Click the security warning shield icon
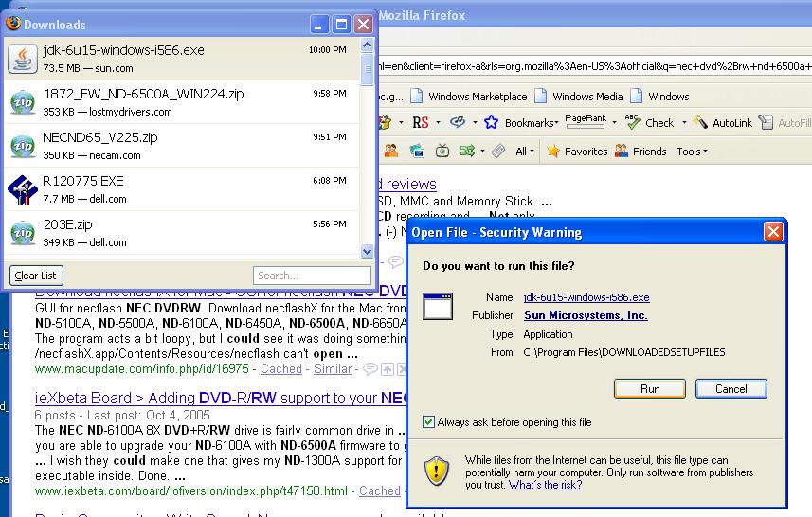The height and width of the screenshot is (517, 812). pos(437,471)
